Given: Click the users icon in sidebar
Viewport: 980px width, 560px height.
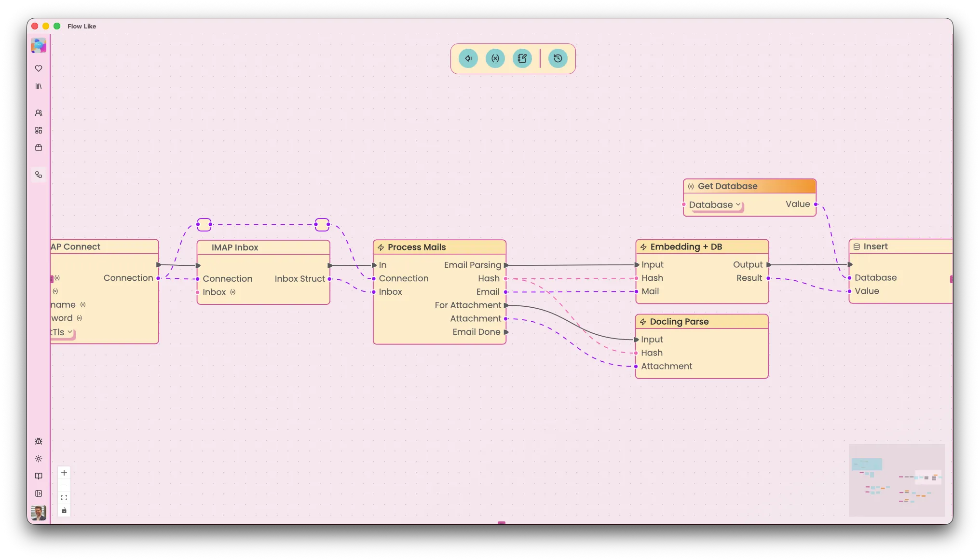Looking at the screenshot, I should tap(39, 113).
